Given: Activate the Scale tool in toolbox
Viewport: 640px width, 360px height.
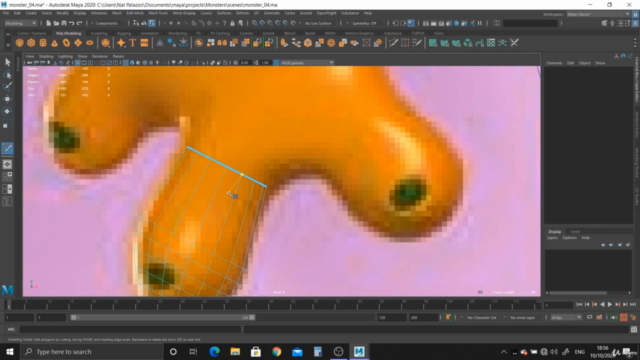Looking at the screenshot, I should pyautogui.click(x=7, y=125).
